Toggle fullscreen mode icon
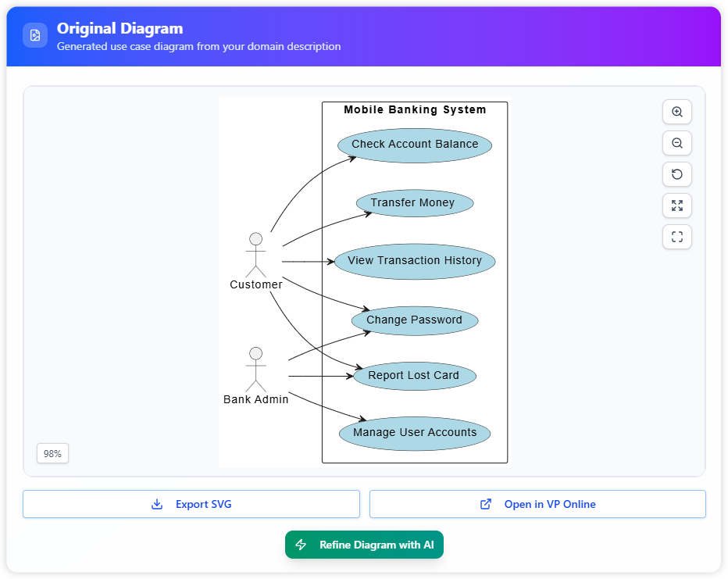The height and width of the screenshot is (579, 728). pos(676,237)
